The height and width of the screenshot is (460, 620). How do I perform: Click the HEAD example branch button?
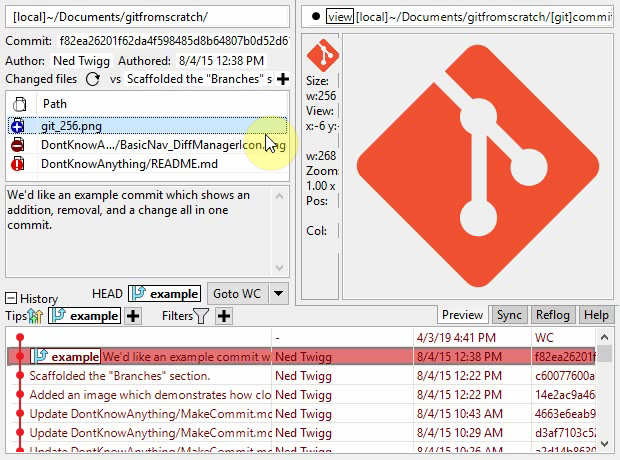(x=164, y=293)
